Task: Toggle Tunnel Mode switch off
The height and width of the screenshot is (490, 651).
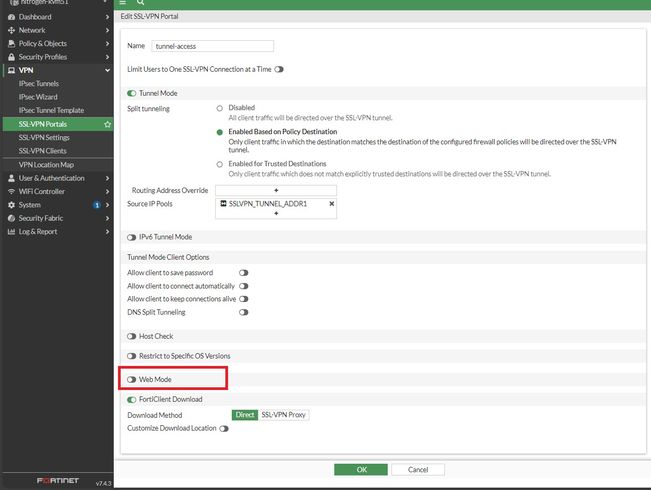Action: point(132,93)
